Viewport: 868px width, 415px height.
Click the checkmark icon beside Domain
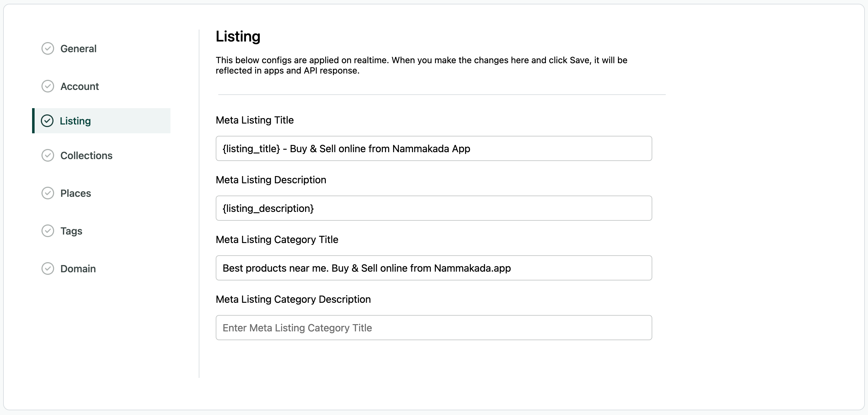(x=47, y=268)
